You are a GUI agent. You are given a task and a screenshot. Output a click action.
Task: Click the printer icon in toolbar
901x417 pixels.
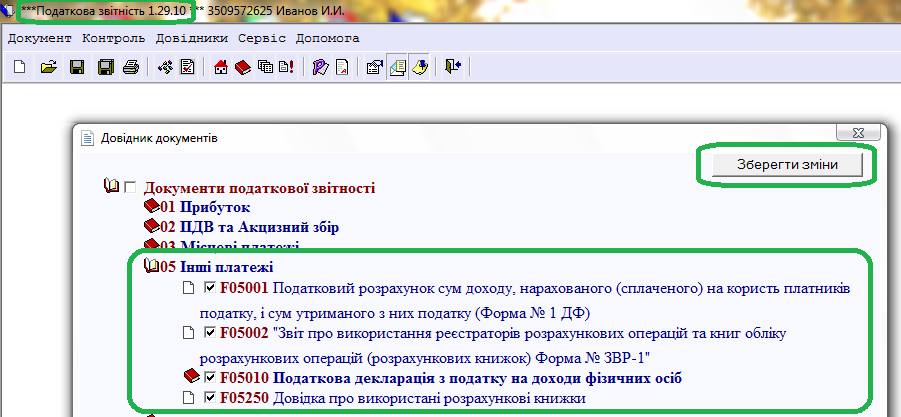pyautogui.click(x=130, y=68)
